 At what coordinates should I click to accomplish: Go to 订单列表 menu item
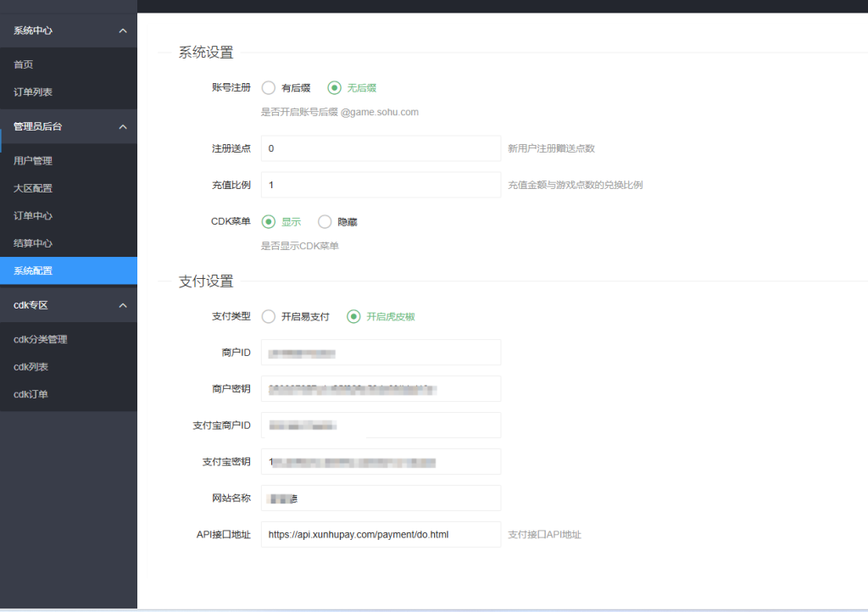click(x=33, y=92)
